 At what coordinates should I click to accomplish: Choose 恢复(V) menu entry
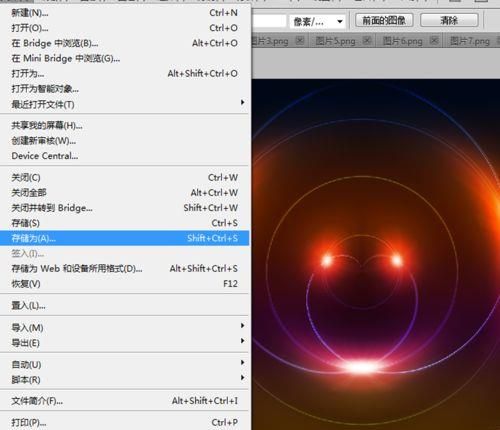[x=124, y=284]
